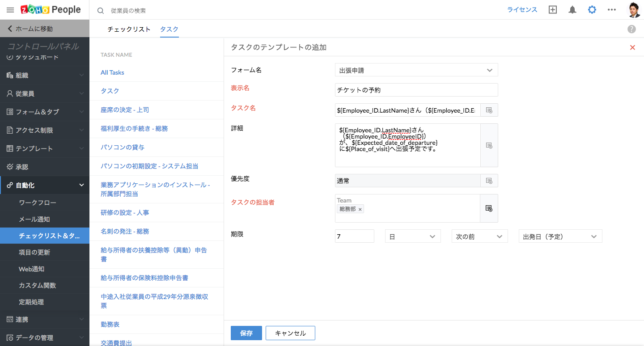
Task: Open the settings gear icon
Action: tap(592, 10)
